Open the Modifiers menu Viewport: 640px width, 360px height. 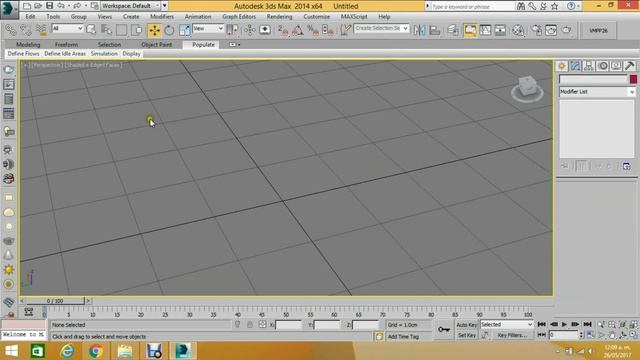pos(162,17)
